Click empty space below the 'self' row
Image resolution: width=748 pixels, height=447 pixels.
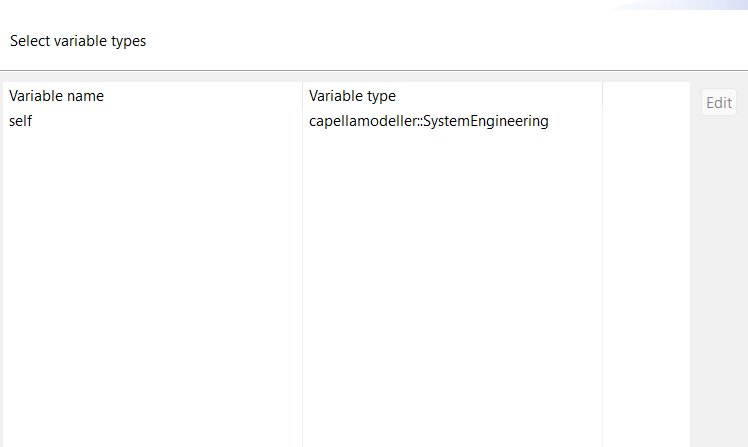coord(150,250)
